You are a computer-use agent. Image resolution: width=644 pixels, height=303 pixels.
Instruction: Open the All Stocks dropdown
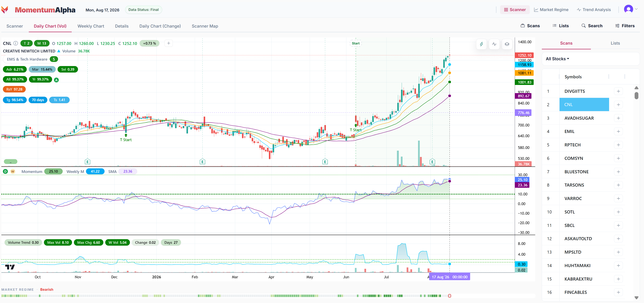[557, 59]
